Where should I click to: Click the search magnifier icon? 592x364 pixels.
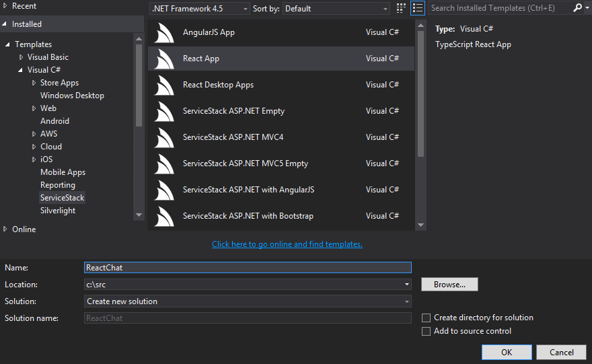(x=577, y=8)
